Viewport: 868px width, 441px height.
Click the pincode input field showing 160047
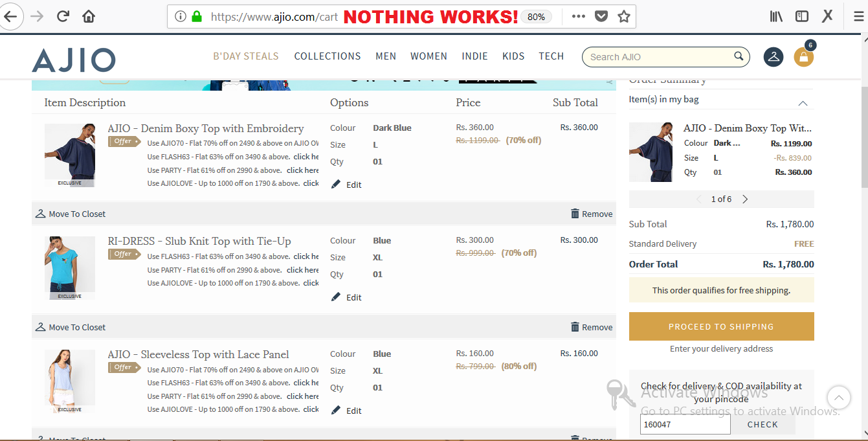point(685,424)
